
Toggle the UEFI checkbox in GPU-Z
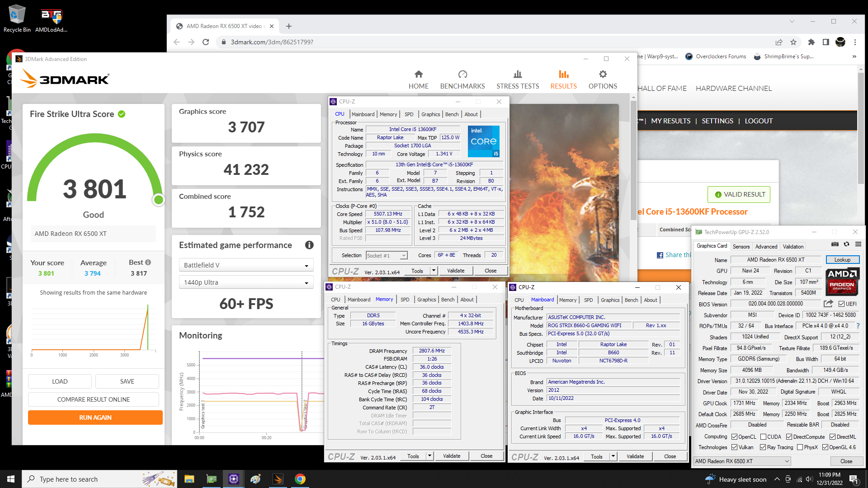841,304
